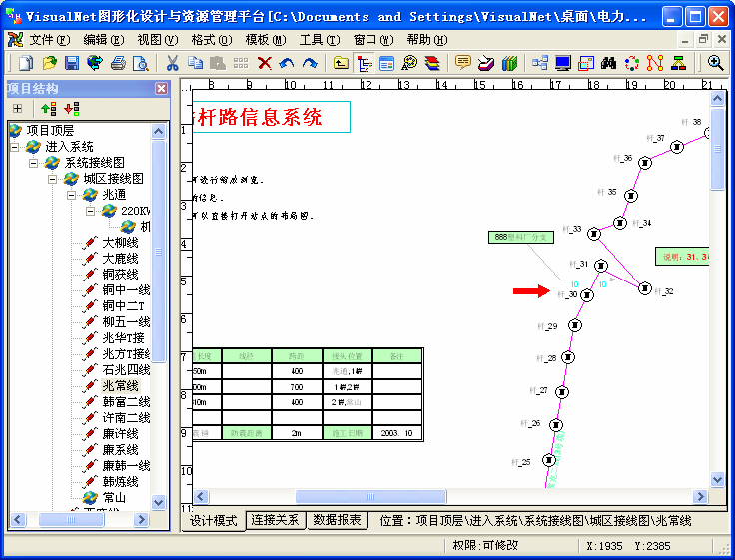735x560 pixels.
Task: Click the printer icon in toolbar
Action: [118, 63]
